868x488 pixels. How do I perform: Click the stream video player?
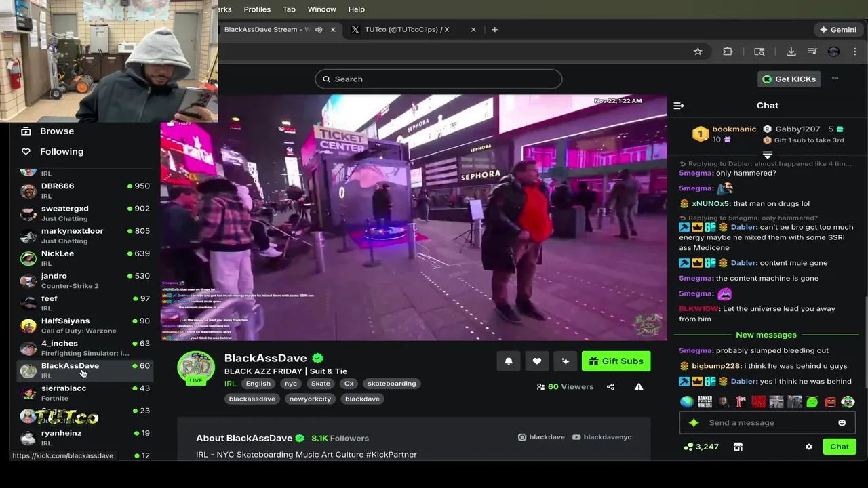pos(414,218)
